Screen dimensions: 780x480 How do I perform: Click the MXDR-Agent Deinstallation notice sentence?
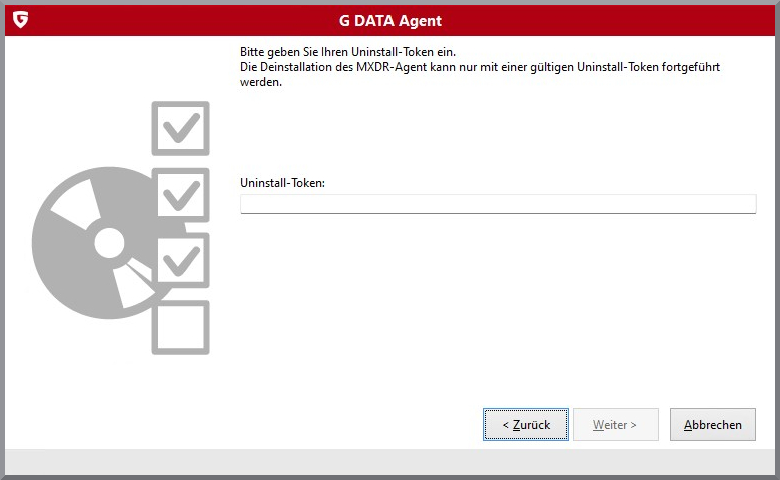[480, 66]
